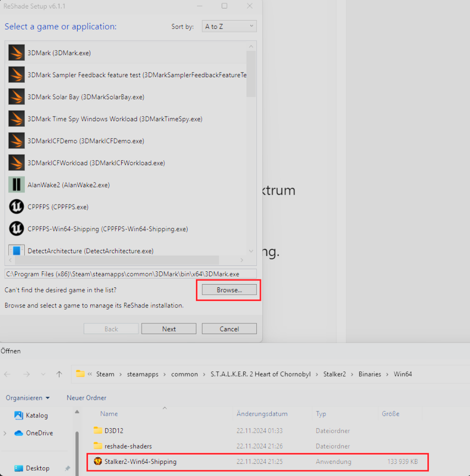Image resolution: width=470 pixels, height=476 pixels.
Task: Click the 3DMark Solar Bay app icon
Action: (x=16, y=97)
